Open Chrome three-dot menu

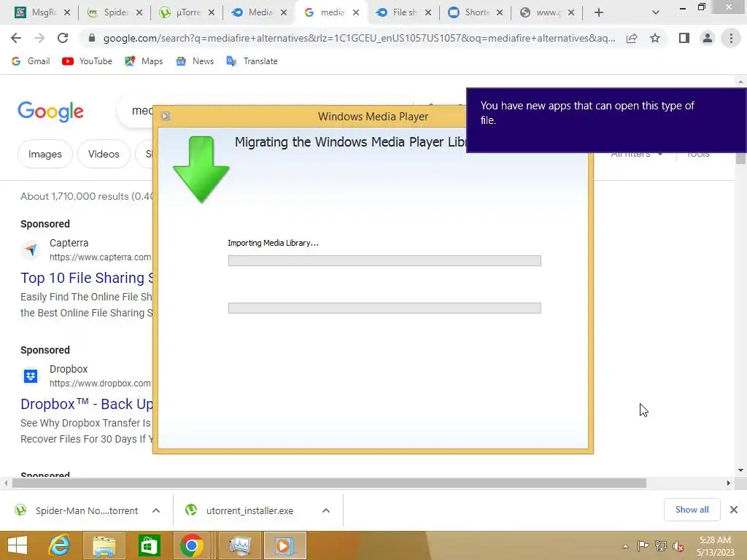731,38
